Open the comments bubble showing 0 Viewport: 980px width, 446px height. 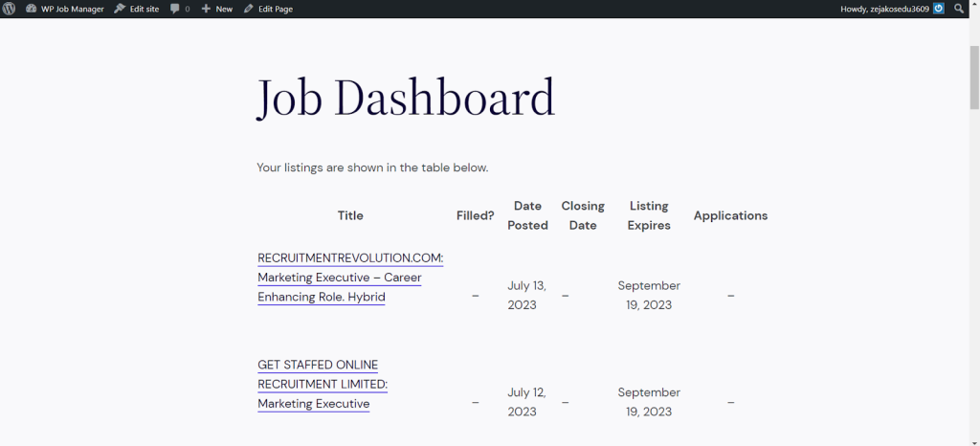pos(180,9)
